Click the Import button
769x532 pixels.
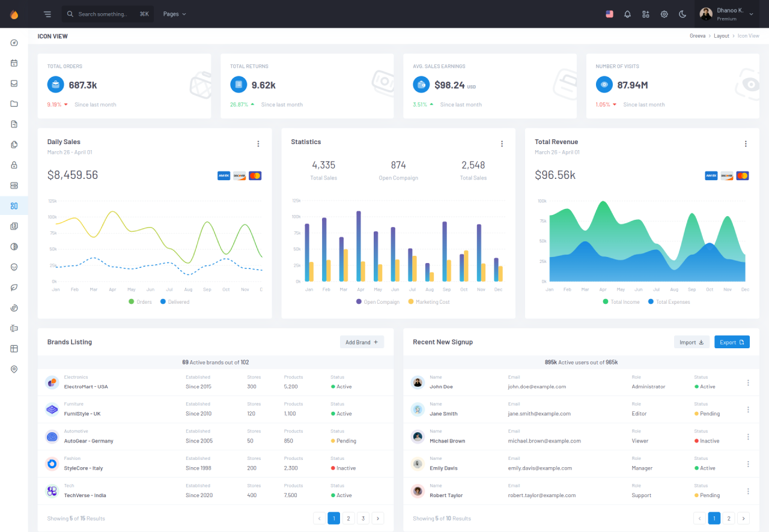point(691,342)
